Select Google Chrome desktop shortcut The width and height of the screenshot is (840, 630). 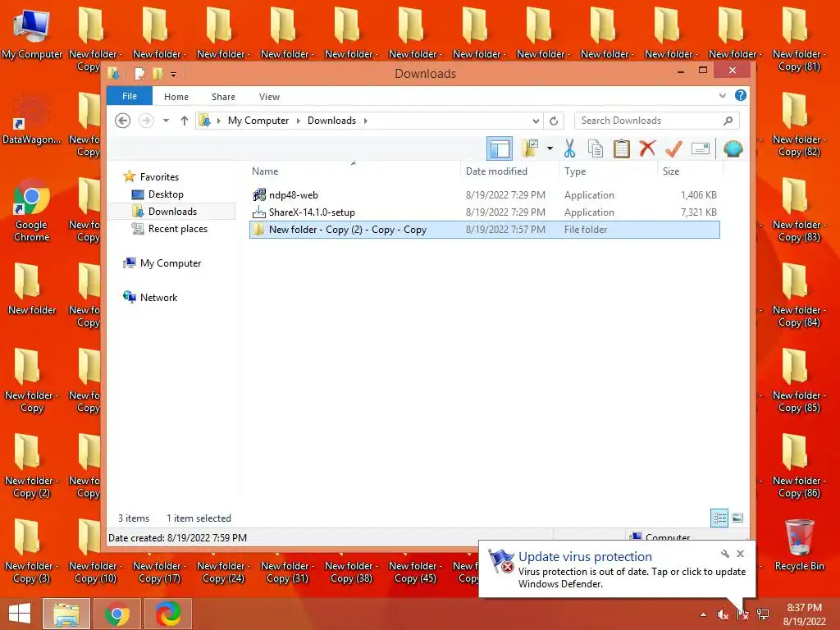click(x=32, y=211)
